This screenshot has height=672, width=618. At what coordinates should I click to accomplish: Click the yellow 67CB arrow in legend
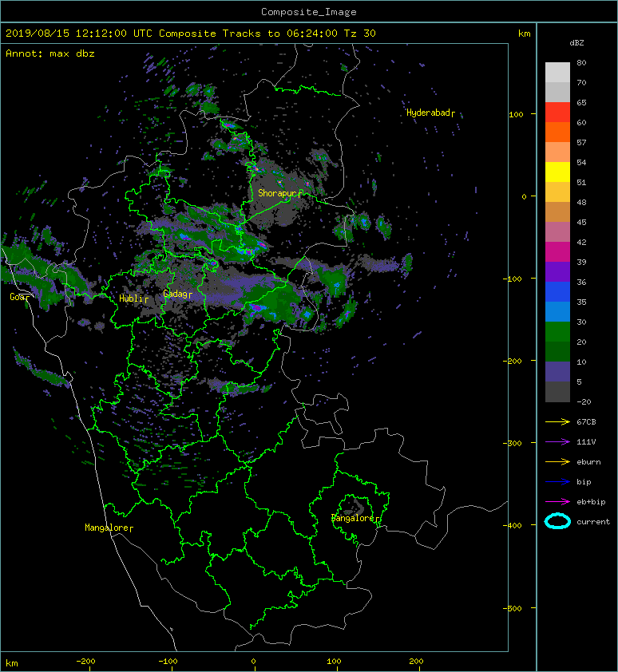tap(557, 422)
